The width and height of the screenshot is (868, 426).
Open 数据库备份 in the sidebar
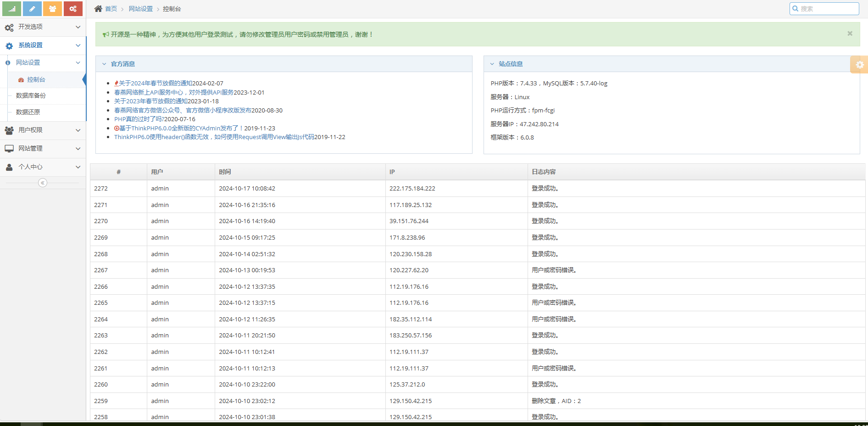[x=31, y=96]
